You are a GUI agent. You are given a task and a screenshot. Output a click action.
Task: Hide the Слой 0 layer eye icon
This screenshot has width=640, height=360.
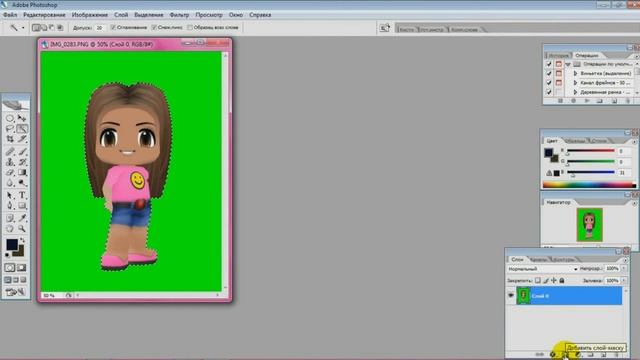point(511,296)
